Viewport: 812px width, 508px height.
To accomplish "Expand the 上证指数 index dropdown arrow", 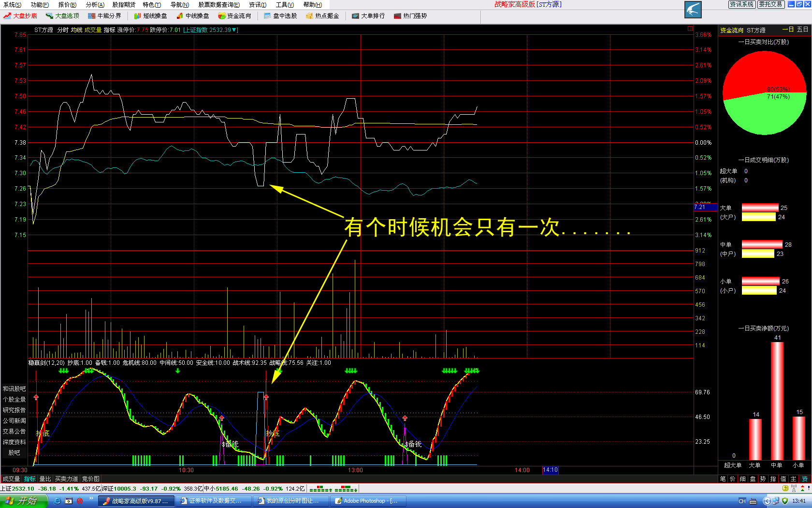I will coord(234,30).
